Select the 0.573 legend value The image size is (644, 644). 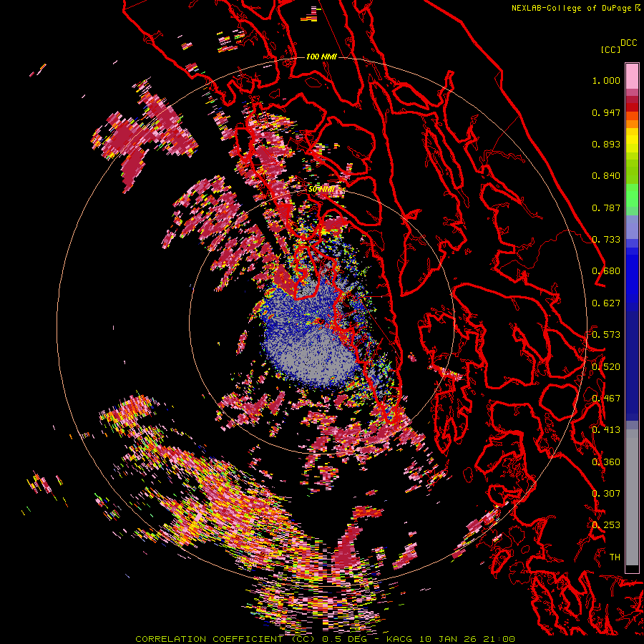click(606, 335)
